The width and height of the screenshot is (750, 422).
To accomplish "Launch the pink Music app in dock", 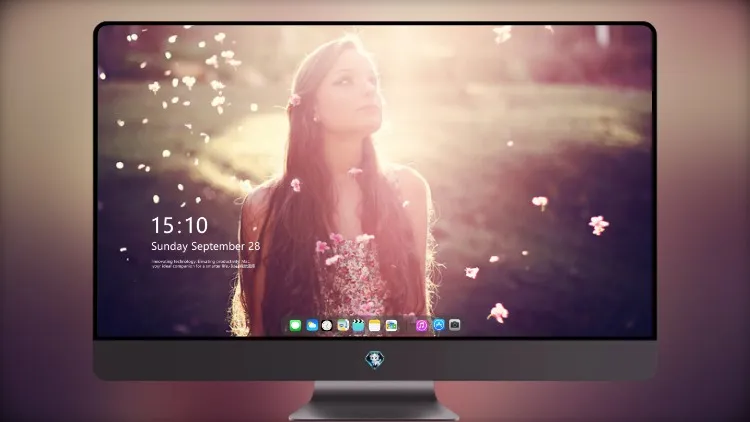I will pyautogui.click(x=421, y=326).
